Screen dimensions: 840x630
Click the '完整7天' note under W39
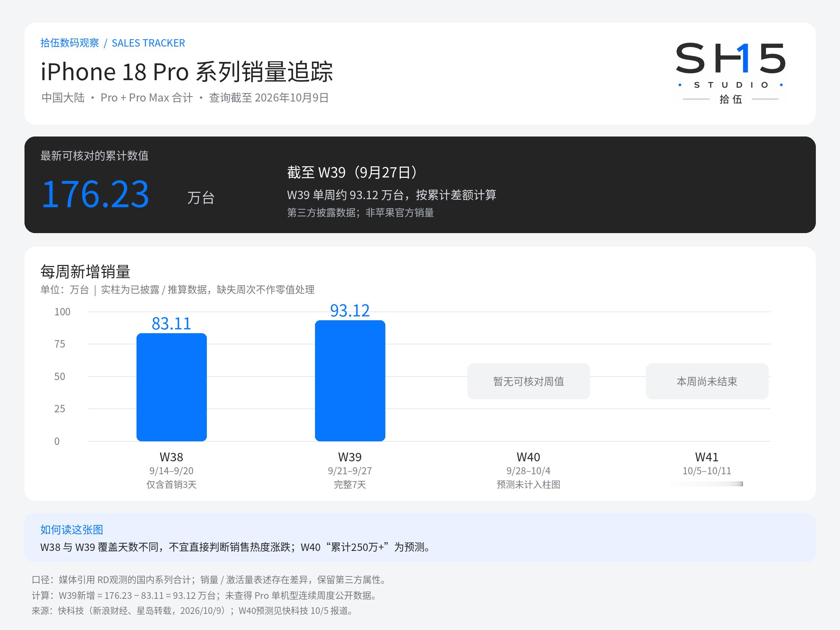(x=350, y=484)
